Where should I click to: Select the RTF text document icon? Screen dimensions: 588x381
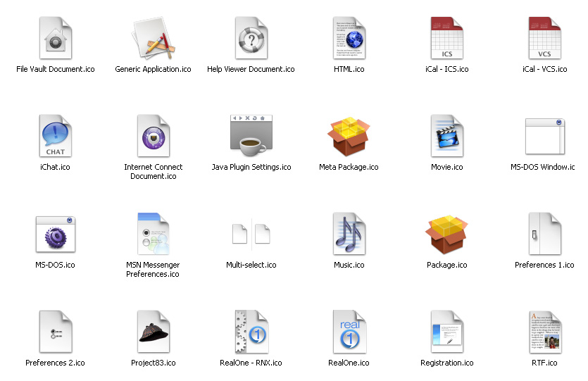(x=545, y=332)
